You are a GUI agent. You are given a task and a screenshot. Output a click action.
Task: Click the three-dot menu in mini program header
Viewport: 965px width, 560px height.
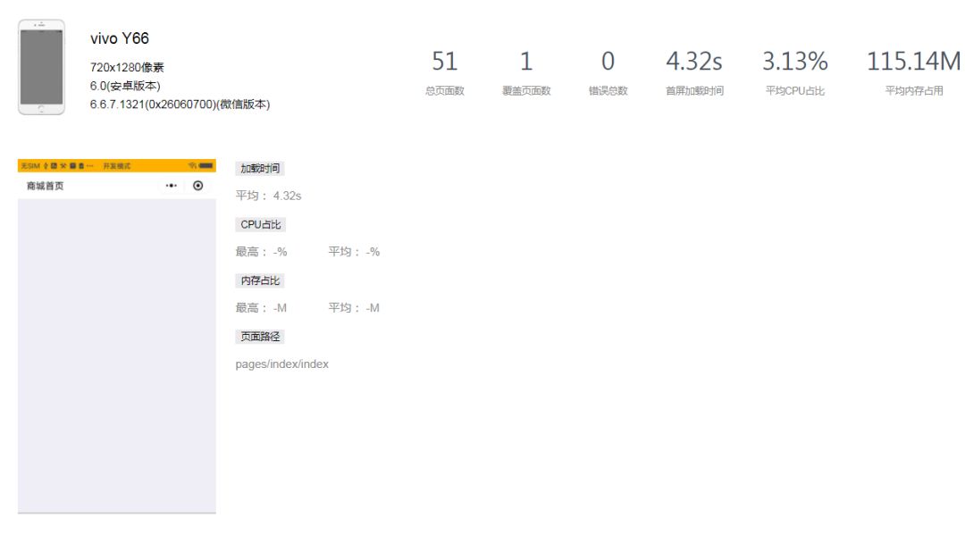[171, 185]
